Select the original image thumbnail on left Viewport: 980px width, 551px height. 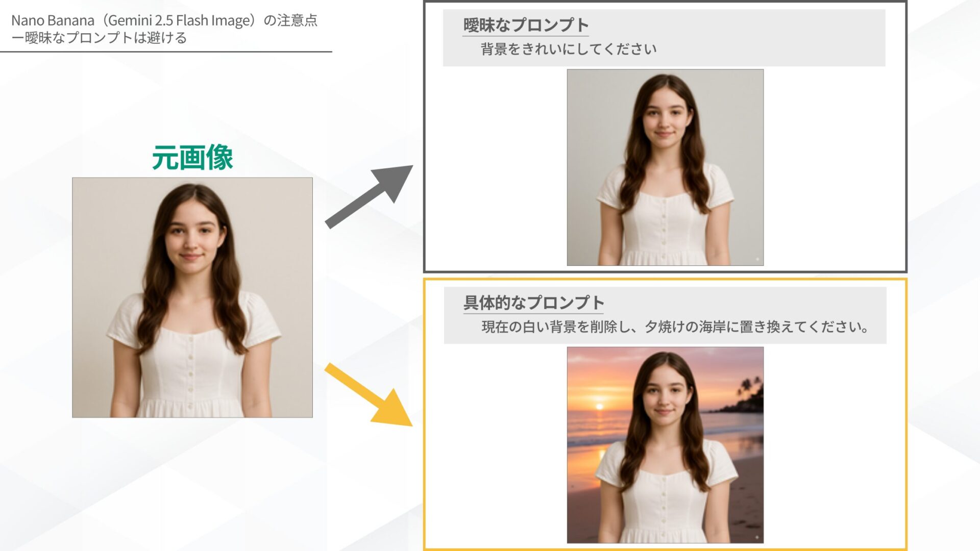click(x=192, y=297)
